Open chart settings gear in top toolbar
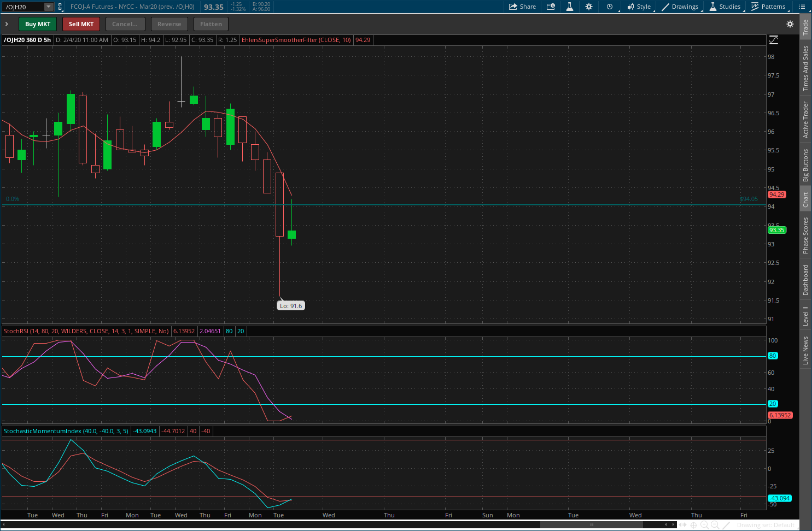812x531 pixels. (589, 7)
